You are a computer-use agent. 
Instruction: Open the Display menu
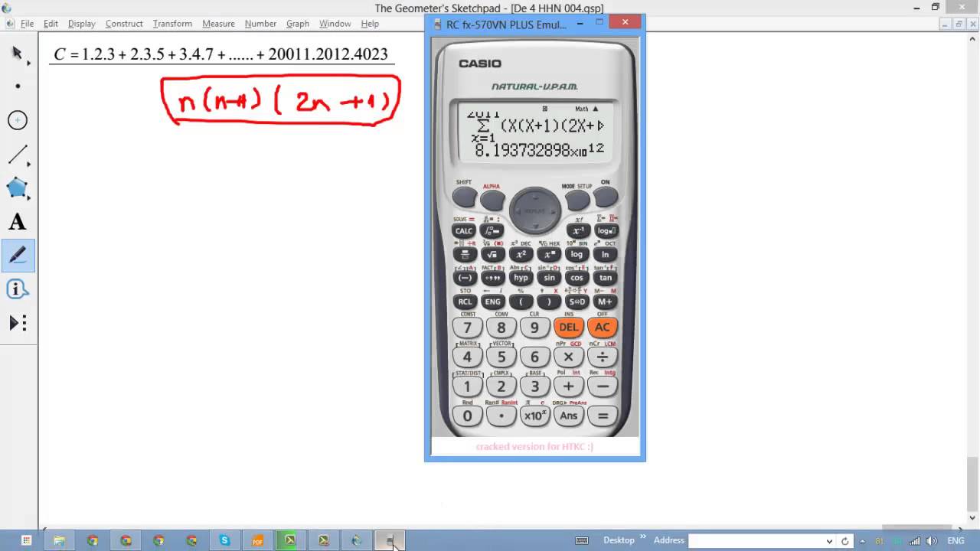(x=81, y=24)
